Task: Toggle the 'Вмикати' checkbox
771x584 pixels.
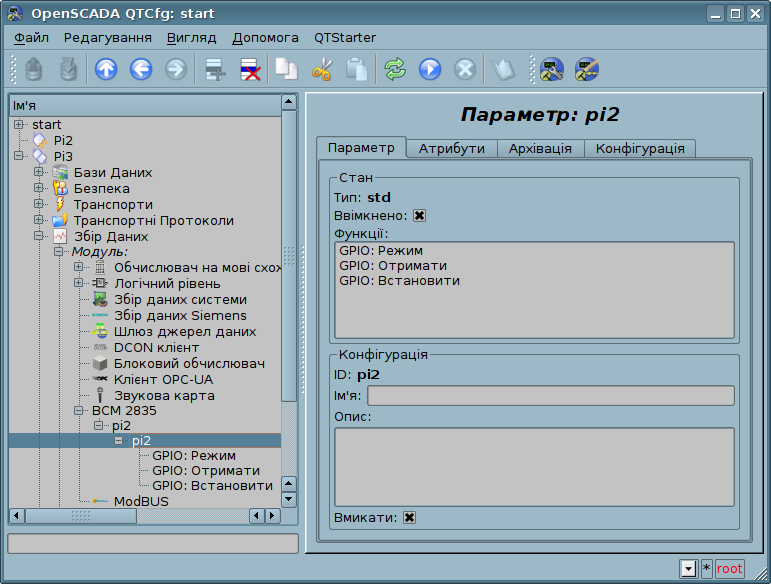Action: [410, 517]
